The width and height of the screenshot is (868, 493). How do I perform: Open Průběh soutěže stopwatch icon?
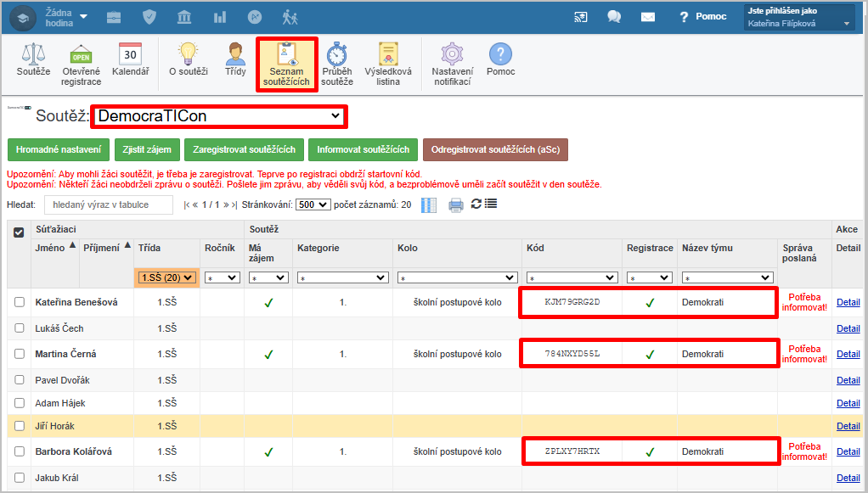336,64
